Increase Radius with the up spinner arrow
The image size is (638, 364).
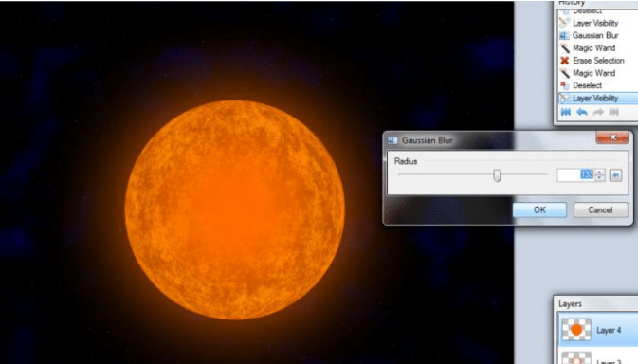tap(600, 172)
